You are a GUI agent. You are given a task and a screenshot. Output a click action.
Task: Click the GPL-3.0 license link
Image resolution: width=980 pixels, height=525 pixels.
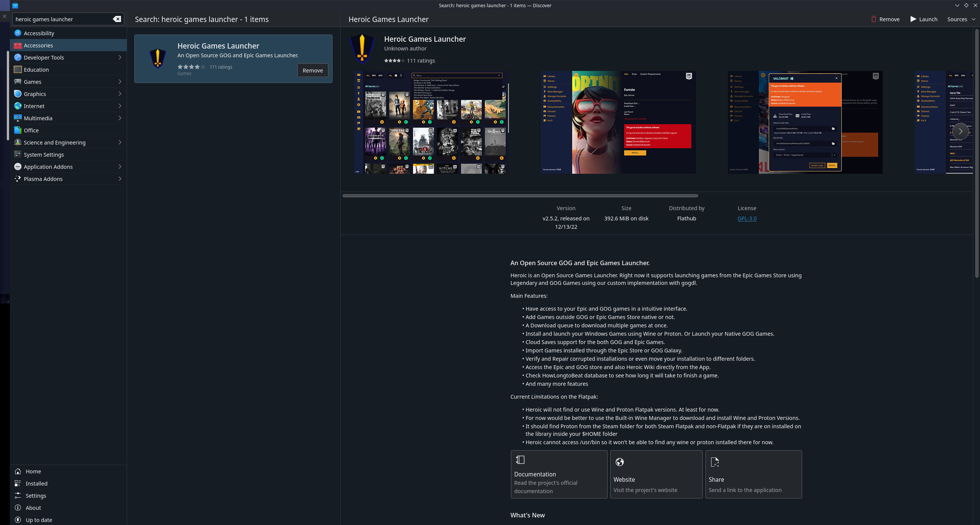(x=747, y=218)
